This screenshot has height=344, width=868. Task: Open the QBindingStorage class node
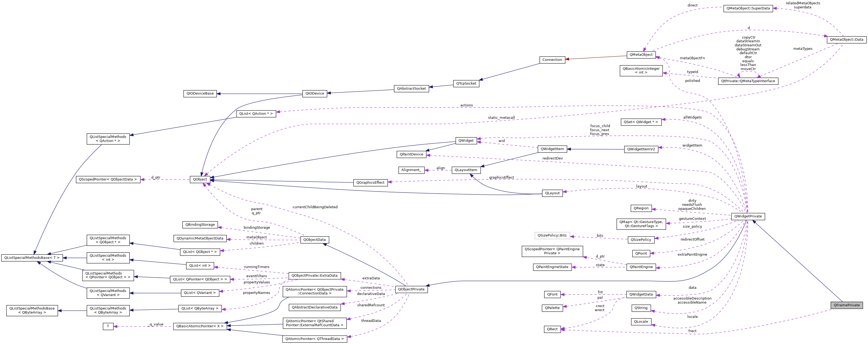coord(200,225)
